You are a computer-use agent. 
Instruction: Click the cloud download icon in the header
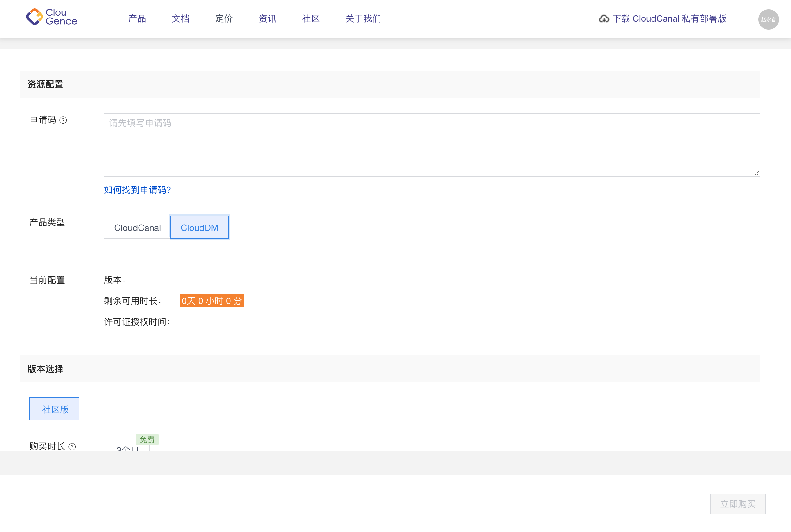pyautogui.click(x=604, y=19)
